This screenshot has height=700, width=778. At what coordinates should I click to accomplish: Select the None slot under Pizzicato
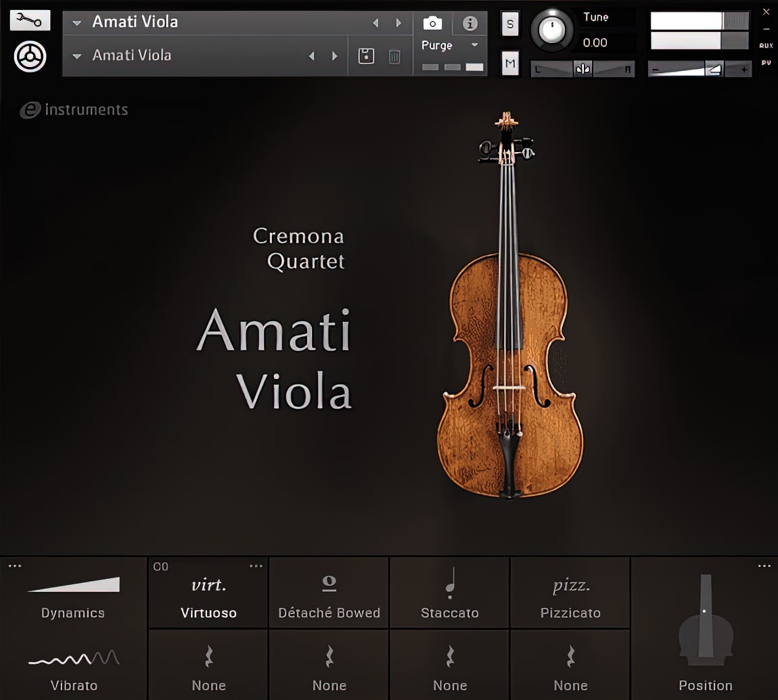tap(570, 665)
